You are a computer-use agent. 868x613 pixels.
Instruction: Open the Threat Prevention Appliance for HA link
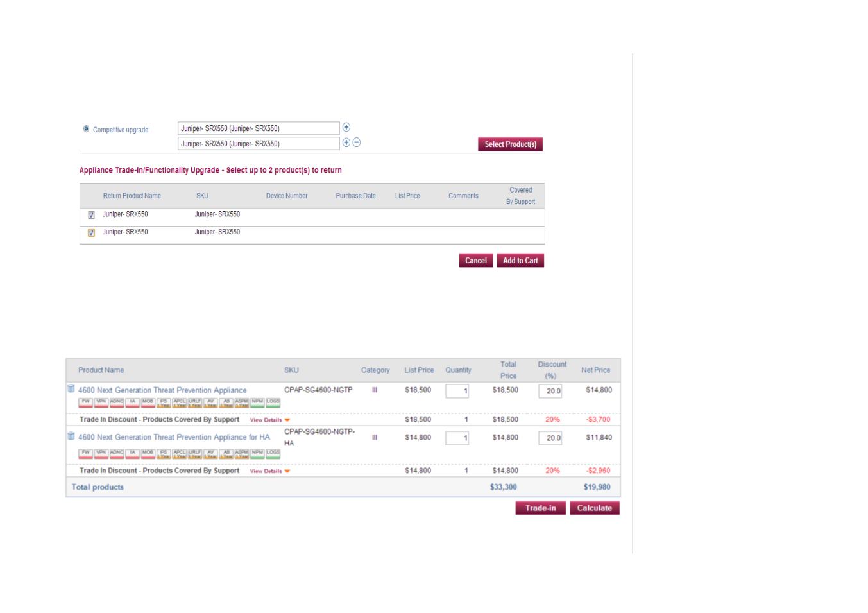174,437
